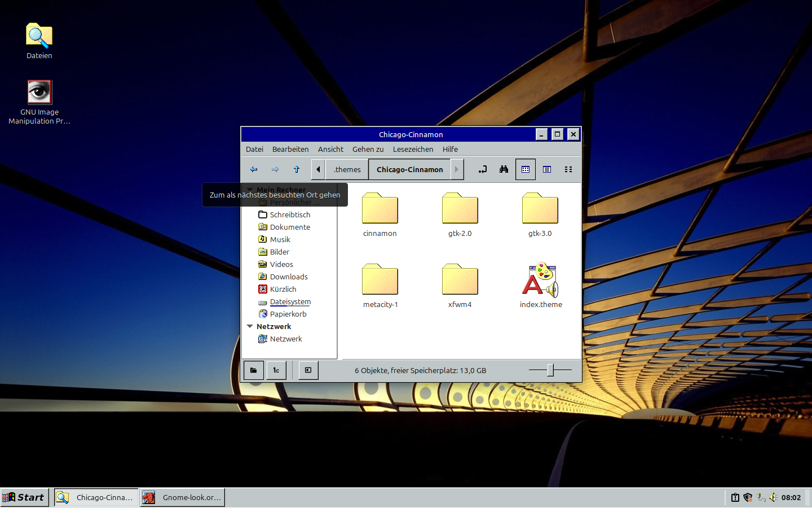This screenshot has width=812, height=508.
Task: Select the index.theme file icon
Action: (x=540, y=279)
